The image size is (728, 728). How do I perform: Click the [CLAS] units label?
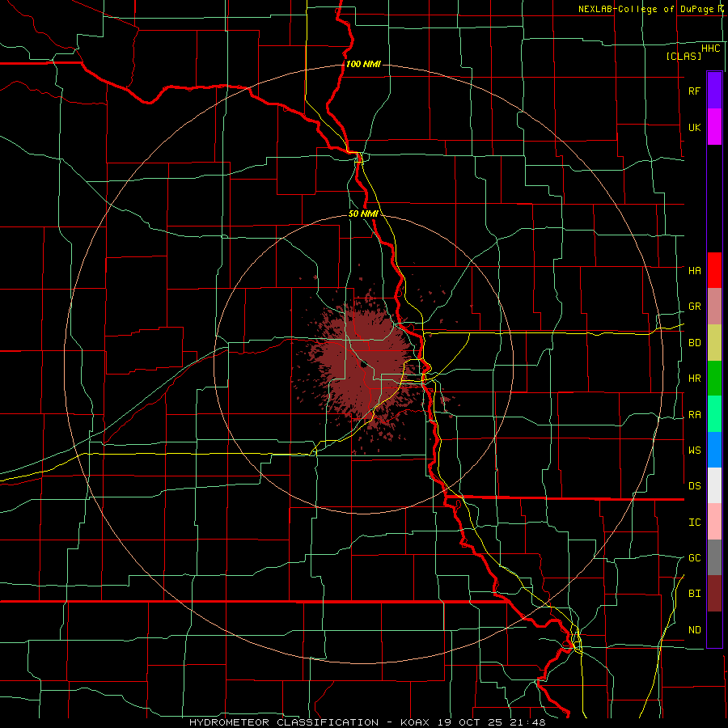click(684, 56)
